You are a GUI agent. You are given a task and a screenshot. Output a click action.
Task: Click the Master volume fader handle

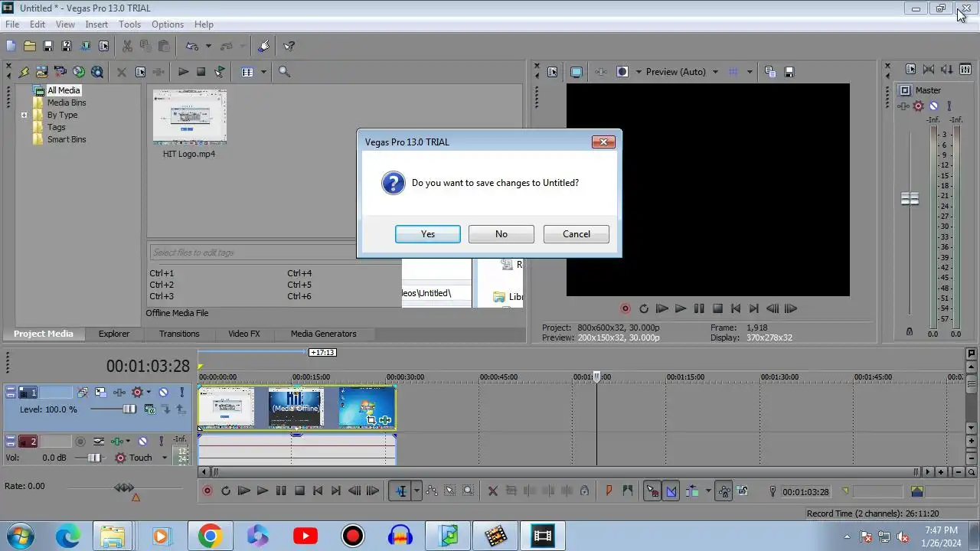[910, 199]
